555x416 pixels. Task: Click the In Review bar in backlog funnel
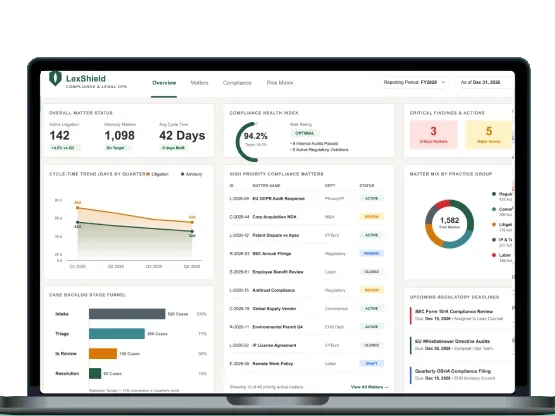click(x=103, y=353)
